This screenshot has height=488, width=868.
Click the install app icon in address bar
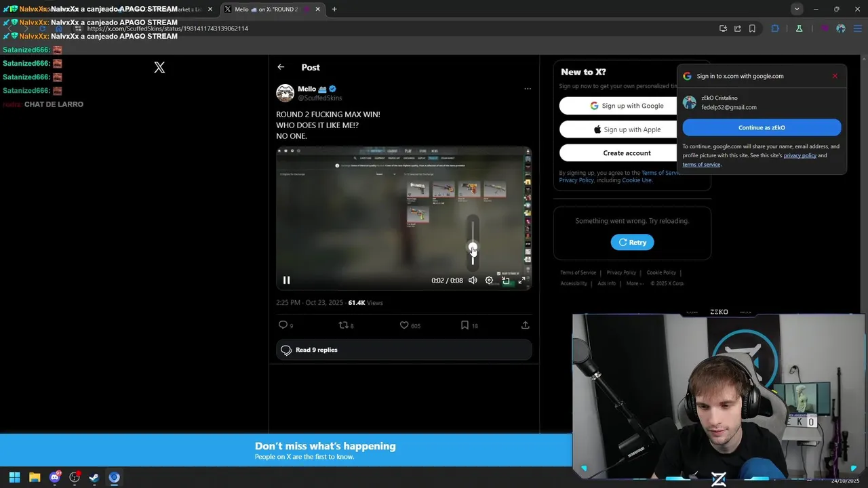[x=723, y=28]
